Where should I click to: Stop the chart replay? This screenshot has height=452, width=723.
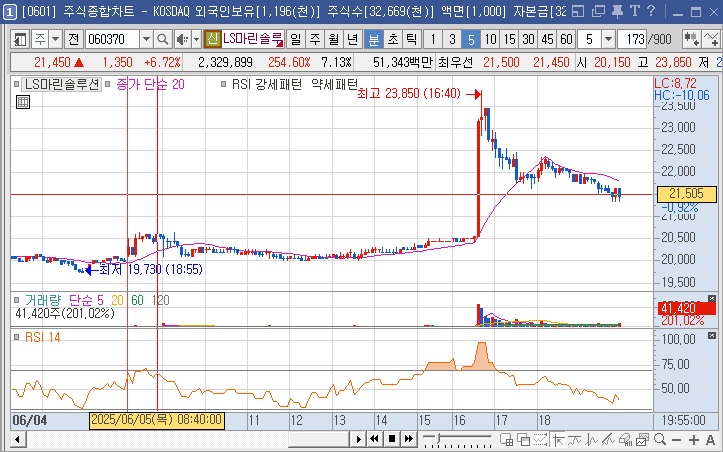[x=392, y=439]
